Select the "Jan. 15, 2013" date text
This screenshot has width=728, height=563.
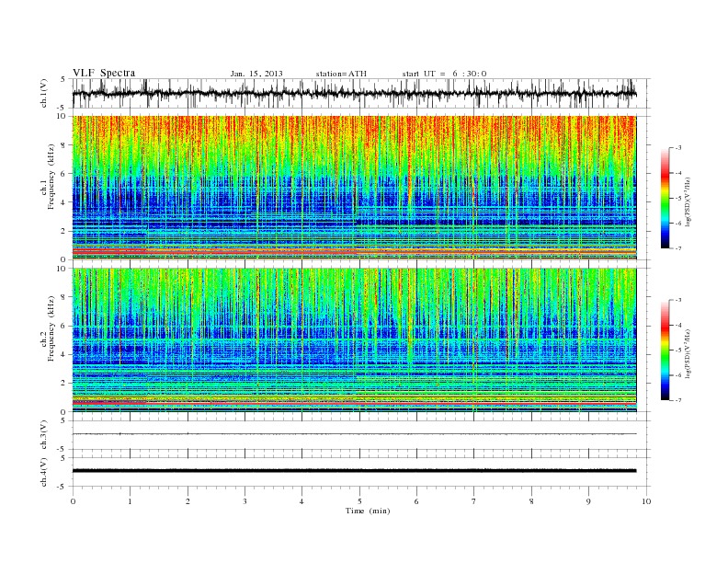click(256, 74)
